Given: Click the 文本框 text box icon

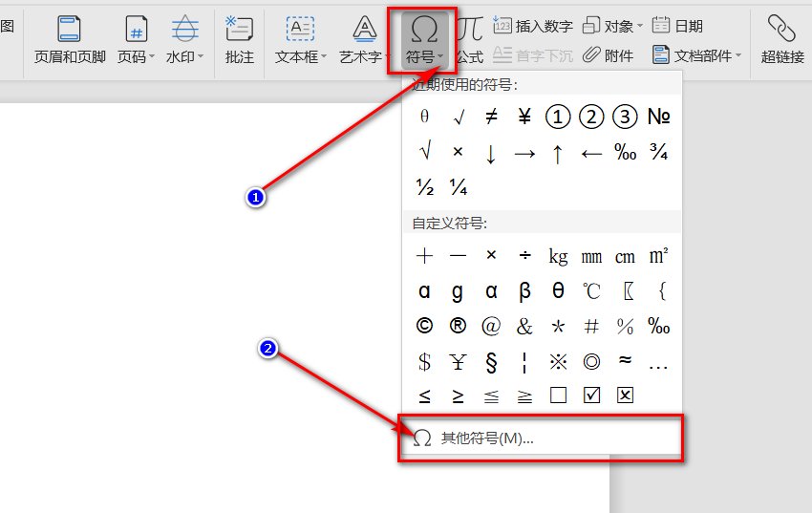Looking at the screenshot, I should (x=300, y=29).
